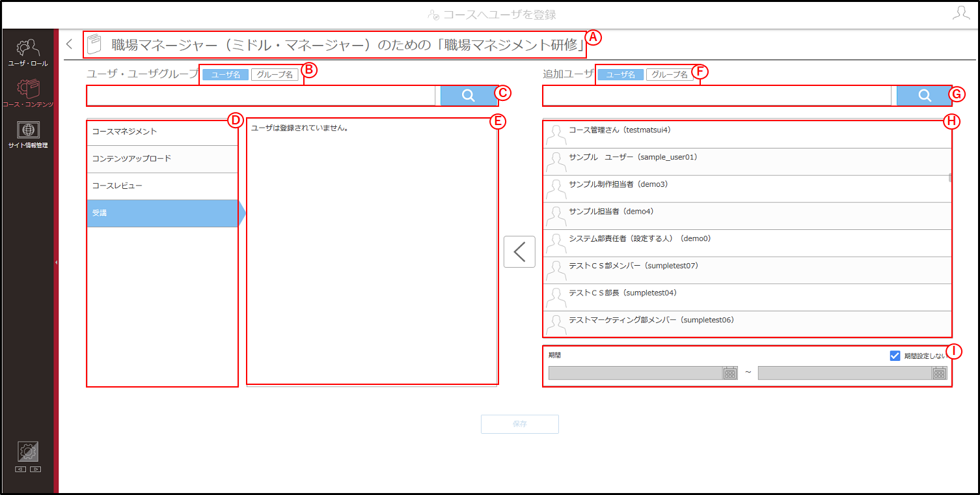Viewport: 980px width, 495px height.
Task: Click the 保存 button
Action: coord(520,424)
